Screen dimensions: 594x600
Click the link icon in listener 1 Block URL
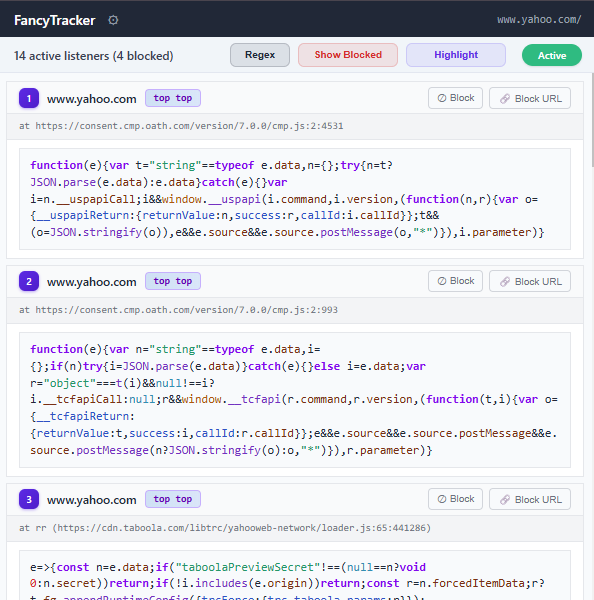505,99
